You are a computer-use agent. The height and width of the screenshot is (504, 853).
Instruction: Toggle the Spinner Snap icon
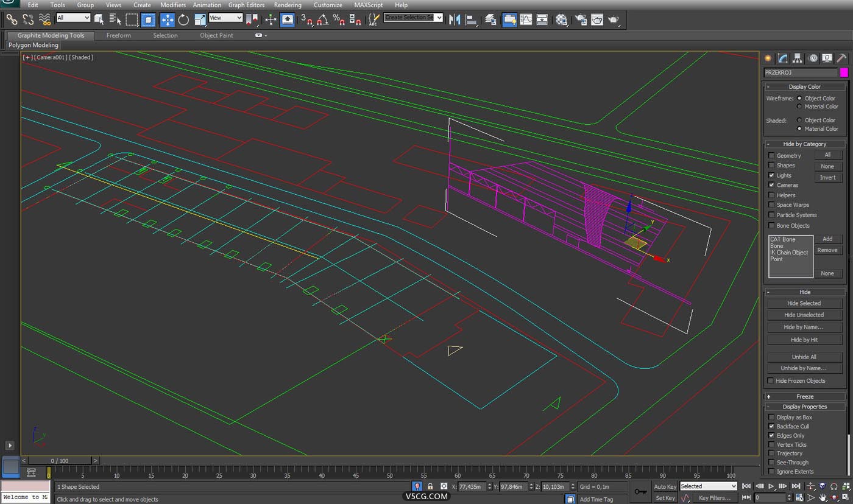point(356,19)
